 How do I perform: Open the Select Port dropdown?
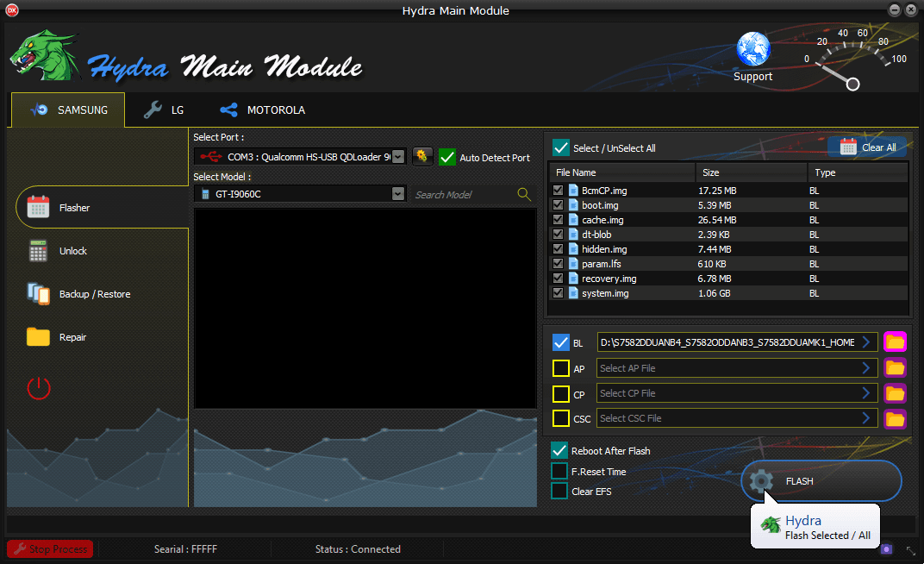point(398,157)
